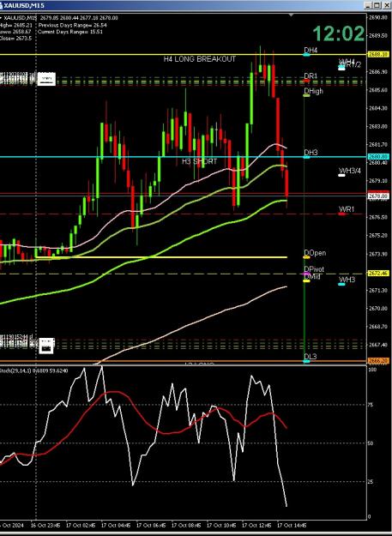This screenshot has width=392, height=536.
Task: Click the chart shift triangle marker
Action: click(291, 15)
